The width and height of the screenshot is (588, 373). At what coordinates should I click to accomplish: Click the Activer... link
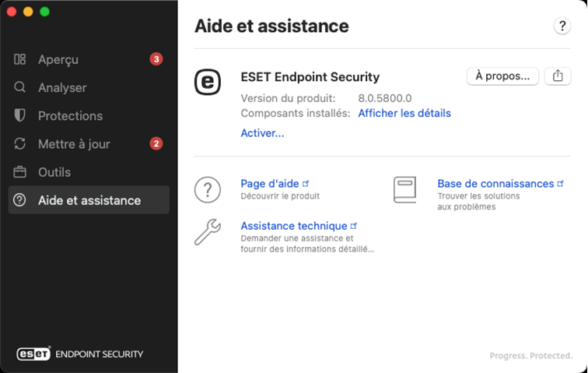click(x=262, y=133)
